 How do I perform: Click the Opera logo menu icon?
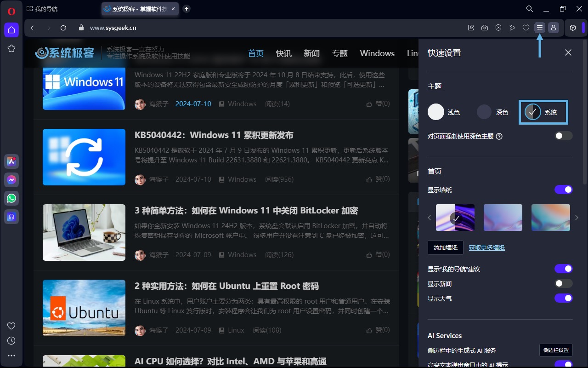click(x=11, y=11)
